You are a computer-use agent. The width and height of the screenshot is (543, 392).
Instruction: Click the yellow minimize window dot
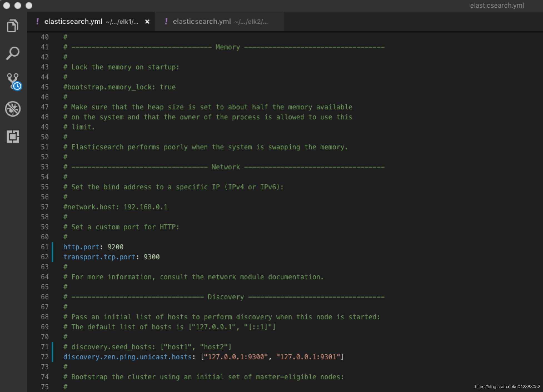18,6
